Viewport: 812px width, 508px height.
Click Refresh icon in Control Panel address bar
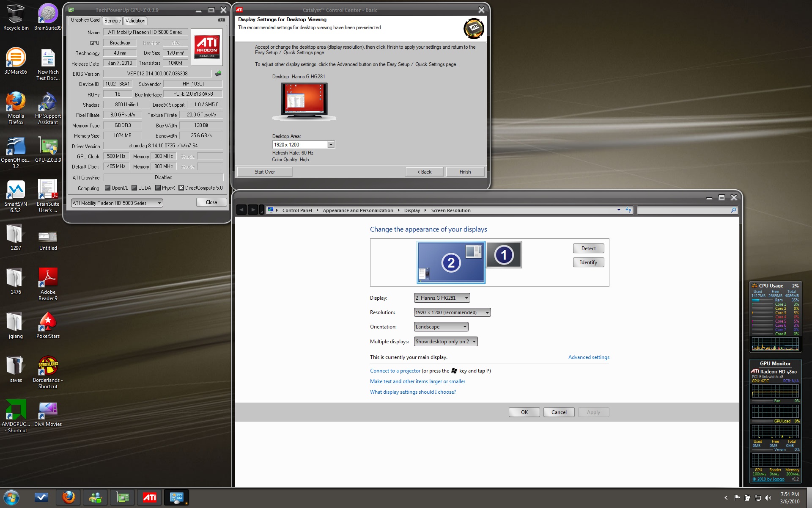[x=628, y=210]
